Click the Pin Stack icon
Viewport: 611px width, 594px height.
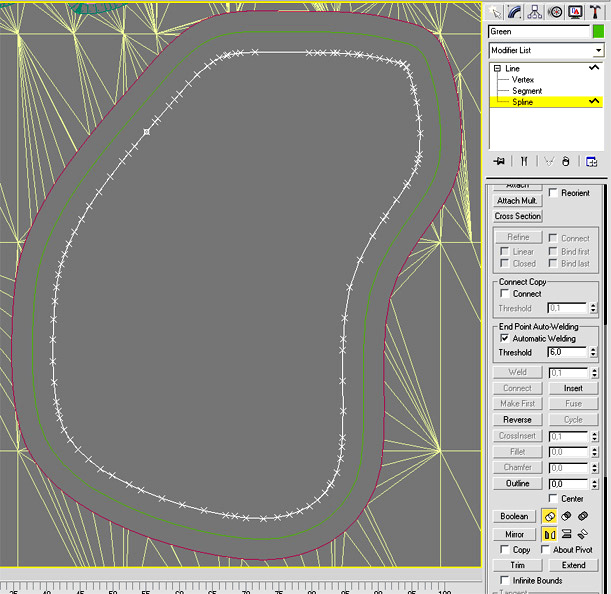point(499,161)
